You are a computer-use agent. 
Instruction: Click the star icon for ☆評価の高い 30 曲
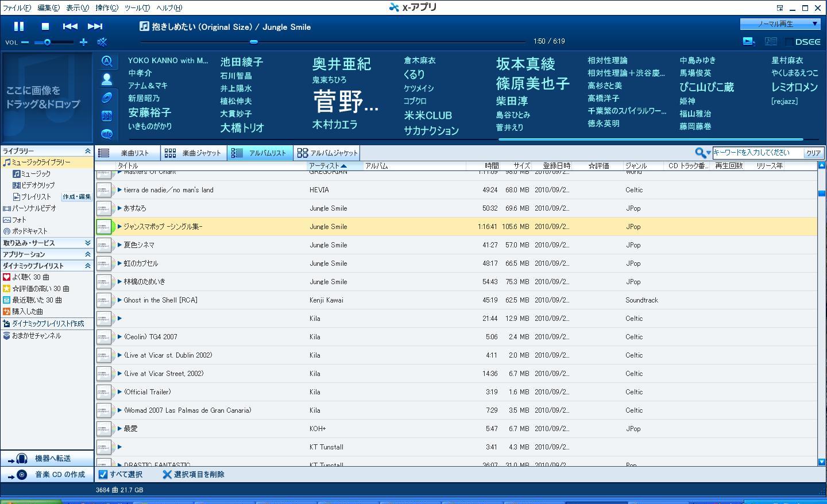[x=7, y=289]
